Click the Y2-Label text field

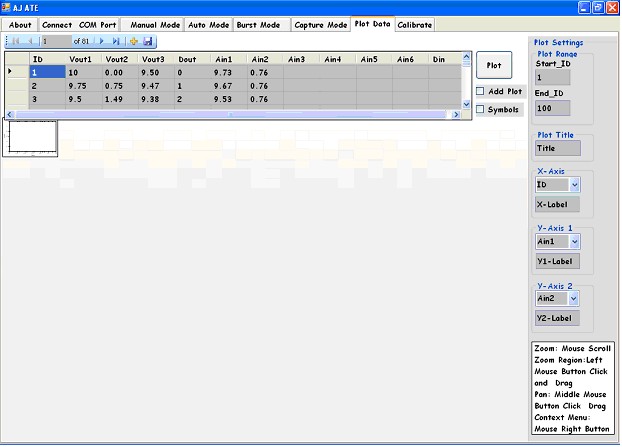click(557, 318)
